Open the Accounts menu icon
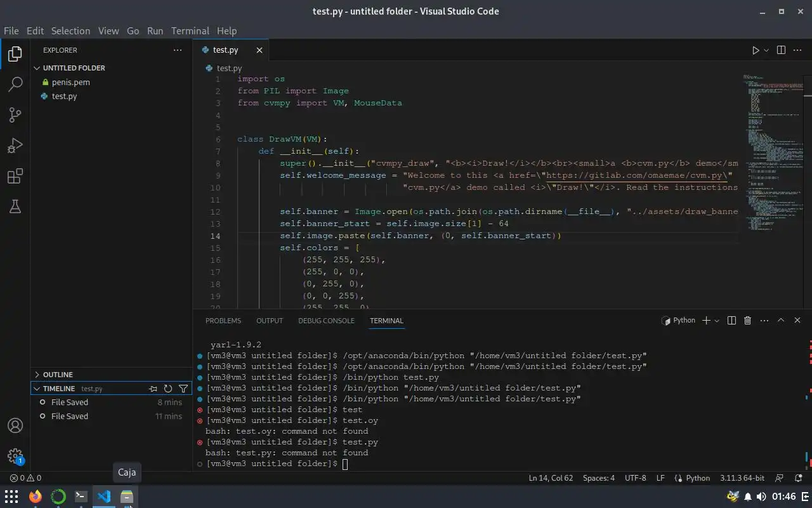The height and width of the screenshot is (508, 812). click(15, 425)
